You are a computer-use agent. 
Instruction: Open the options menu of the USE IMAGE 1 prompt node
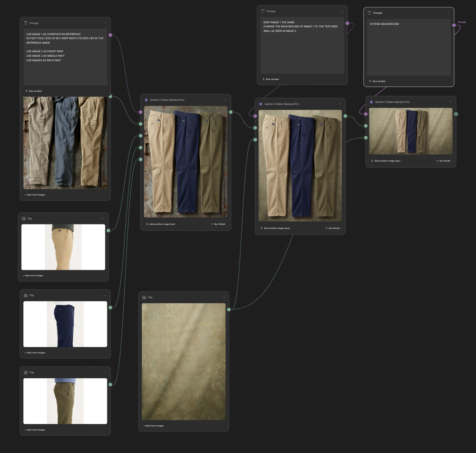pos(105,23)
